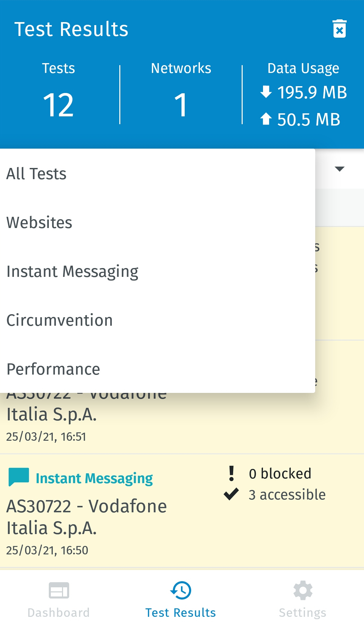Tap the Instant Messaging result title link
The width and height of the screenshot is (364, 627).
tap(94, 478)
